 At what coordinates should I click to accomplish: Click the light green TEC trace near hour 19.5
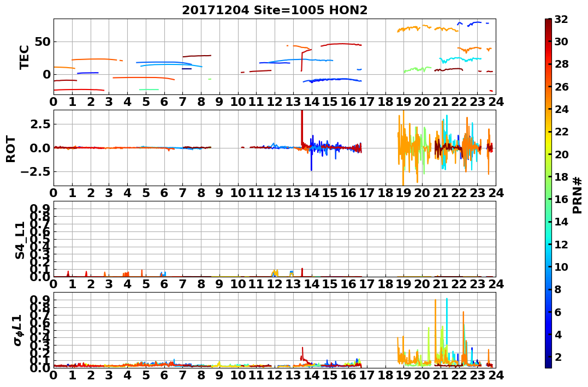[x=417, y=70]
